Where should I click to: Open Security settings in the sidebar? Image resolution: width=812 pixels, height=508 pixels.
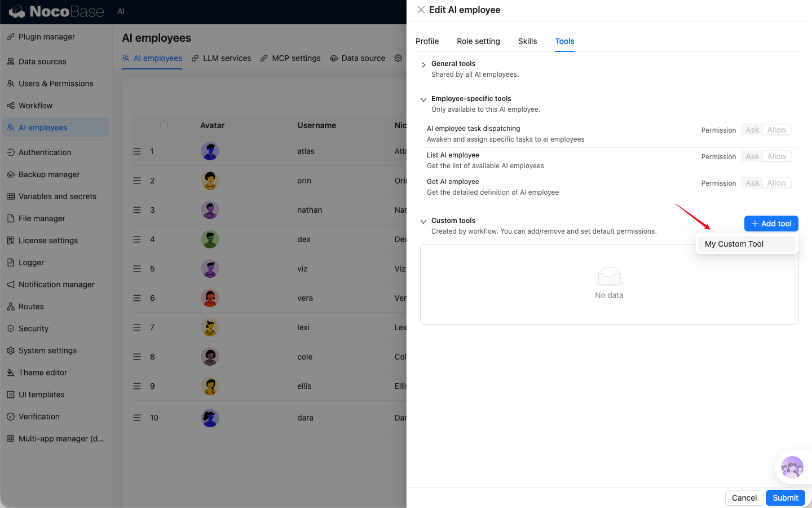pos(33,329)
